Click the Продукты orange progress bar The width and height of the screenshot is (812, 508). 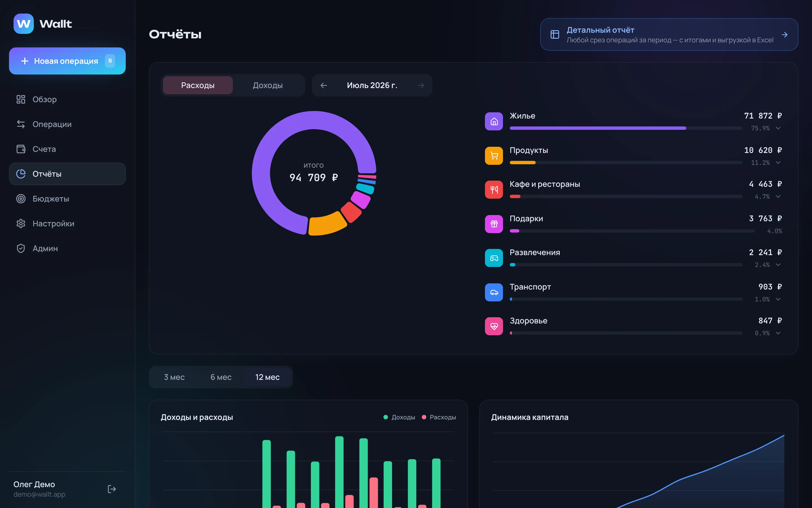tap(523, 163)
